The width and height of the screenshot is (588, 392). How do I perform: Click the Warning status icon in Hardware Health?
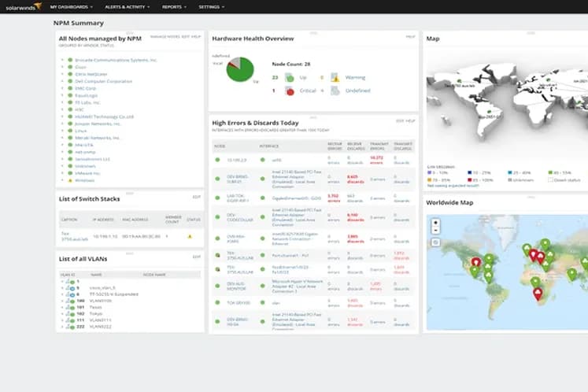[x=335, y=78]
